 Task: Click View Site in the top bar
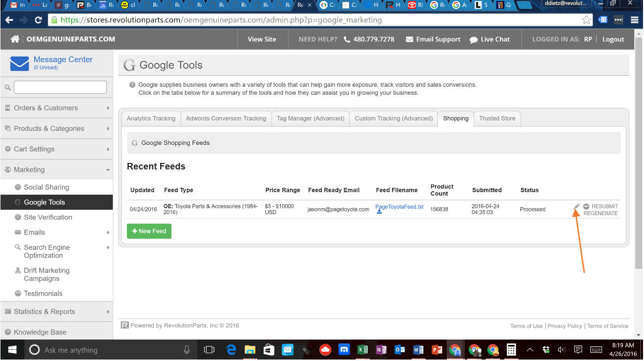click(x=262, y=39)
